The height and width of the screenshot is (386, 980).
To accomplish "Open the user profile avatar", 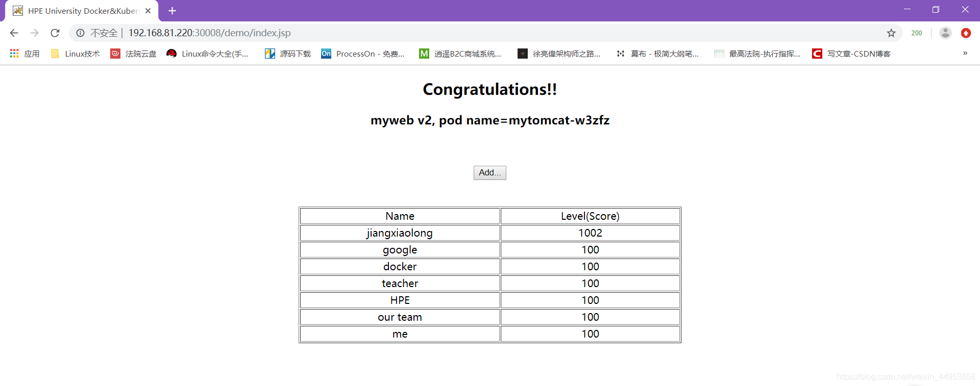I will pyautogui.click(x=945, y=33).
